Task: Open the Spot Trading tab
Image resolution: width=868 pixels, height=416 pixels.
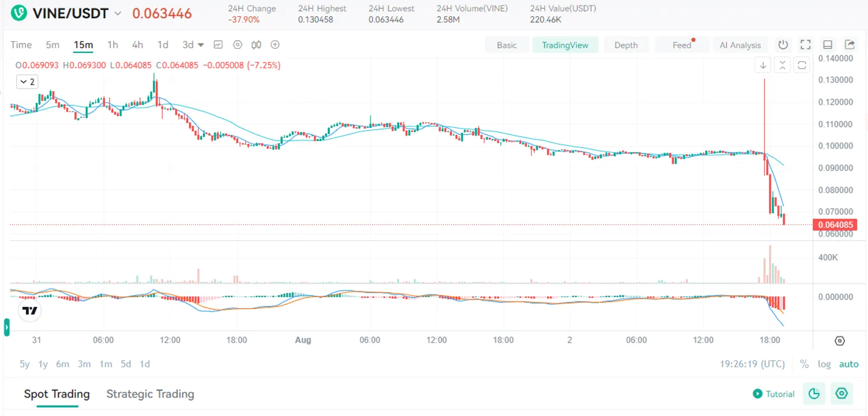Action: (x=57, y=394)
